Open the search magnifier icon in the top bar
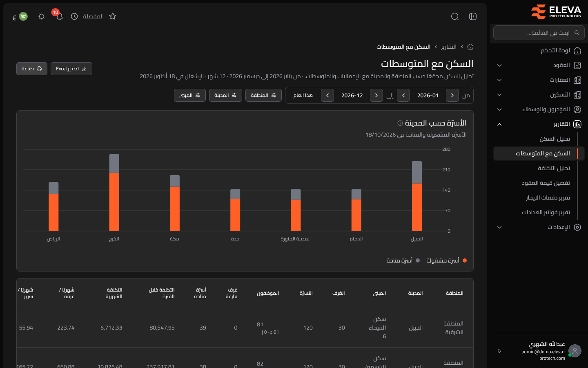This screenshot has height=368, width=588. pyautogui.click(x=455, y=16)
